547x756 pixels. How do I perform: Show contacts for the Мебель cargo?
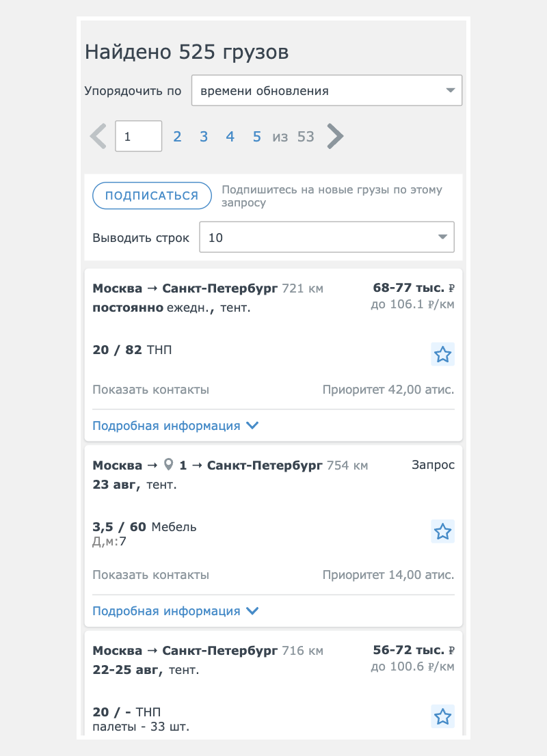(150, 575)
